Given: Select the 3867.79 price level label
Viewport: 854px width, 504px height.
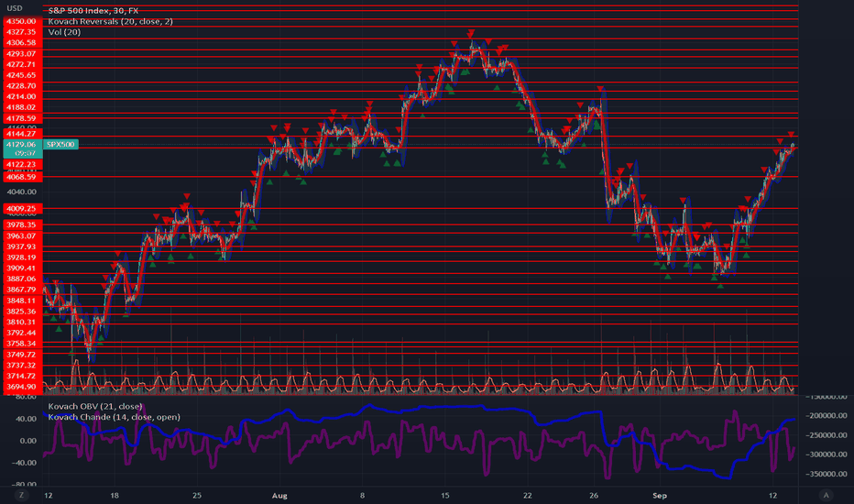Looking at the screenshot, I should (22, 290).
